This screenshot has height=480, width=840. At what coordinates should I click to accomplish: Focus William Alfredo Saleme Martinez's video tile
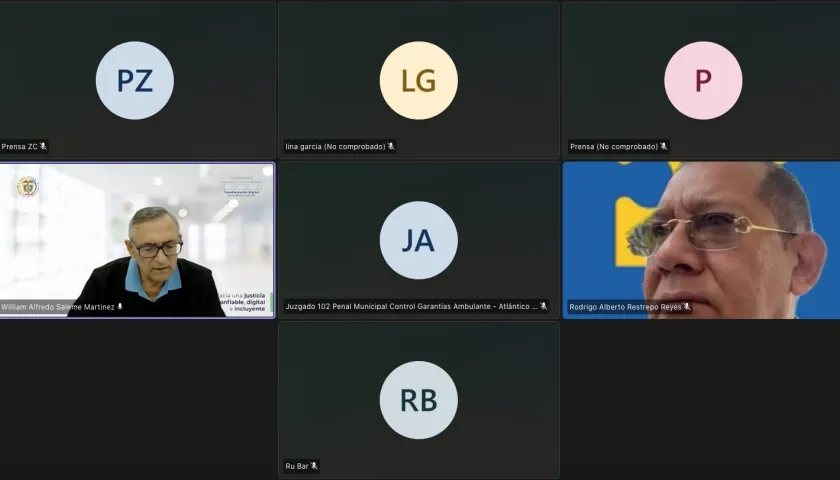(x=137, y=240)
